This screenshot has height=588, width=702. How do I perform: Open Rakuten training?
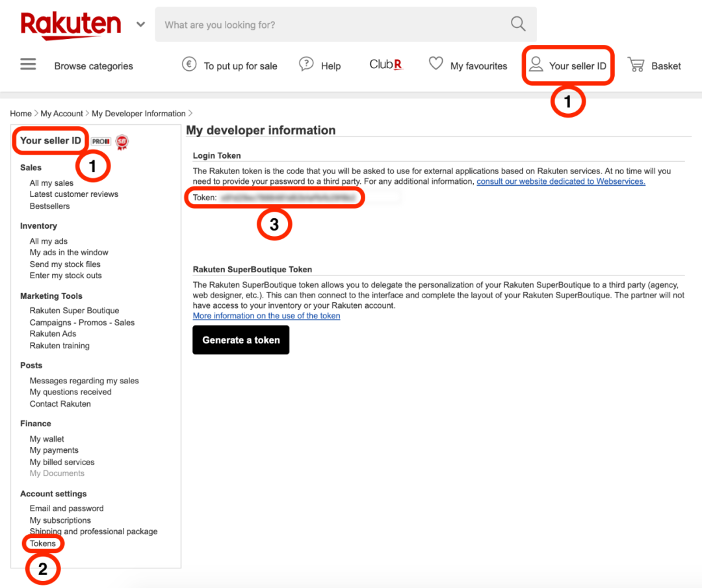pos(60,346)
